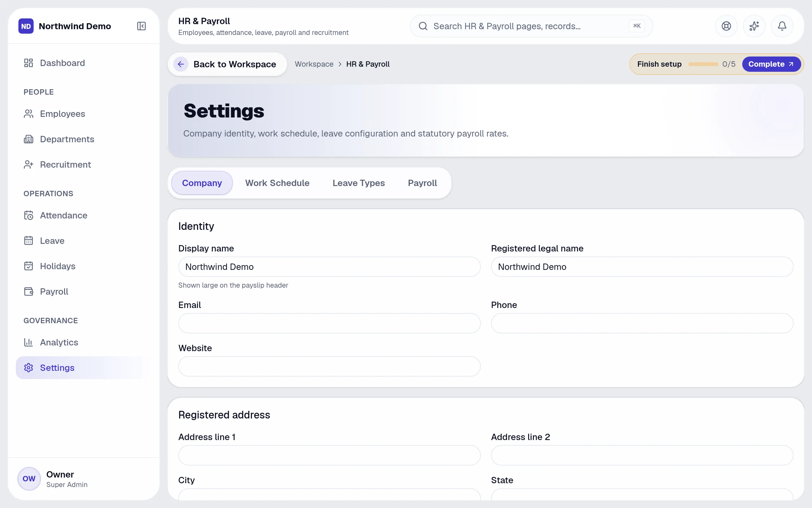Open the Payroll settings tab
812x508 pixels.
(x=422, y=183)
